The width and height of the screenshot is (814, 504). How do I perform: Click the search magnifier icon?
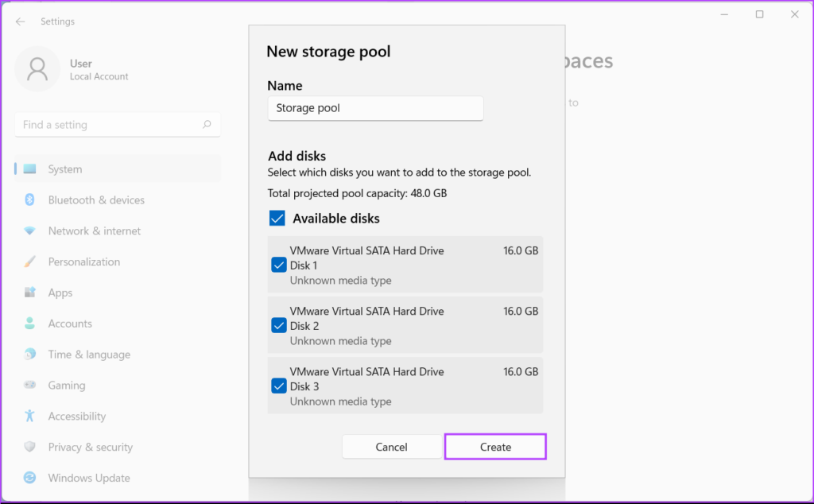coord(207,125)
